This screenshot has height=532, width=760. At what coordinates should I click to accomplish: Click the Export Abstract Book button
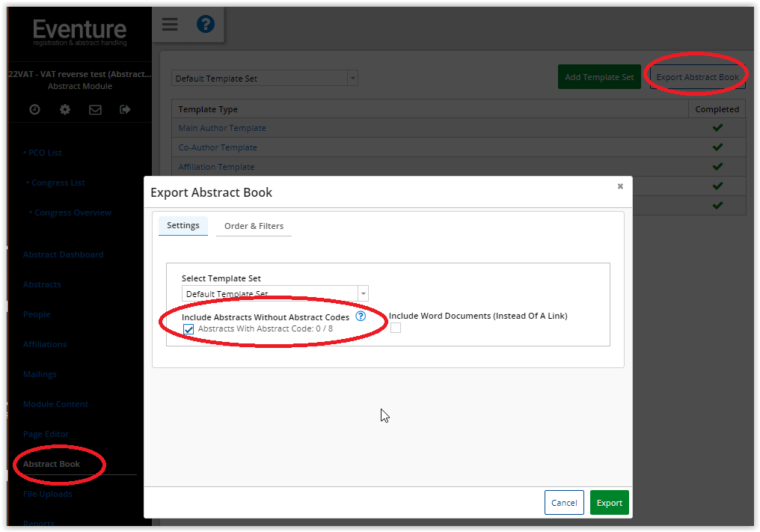click(x=697, y=77)
